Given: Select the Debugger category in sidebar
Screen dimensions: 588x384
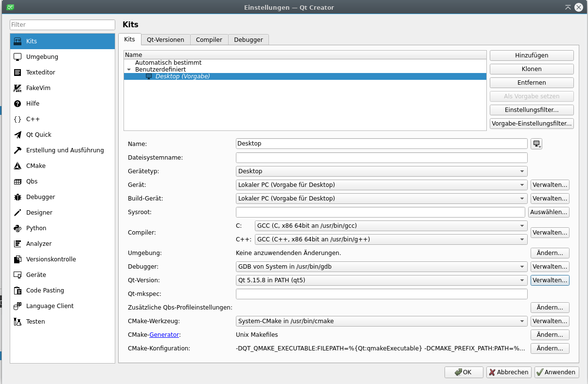Looking at the screenshot, I should [40, 197].
